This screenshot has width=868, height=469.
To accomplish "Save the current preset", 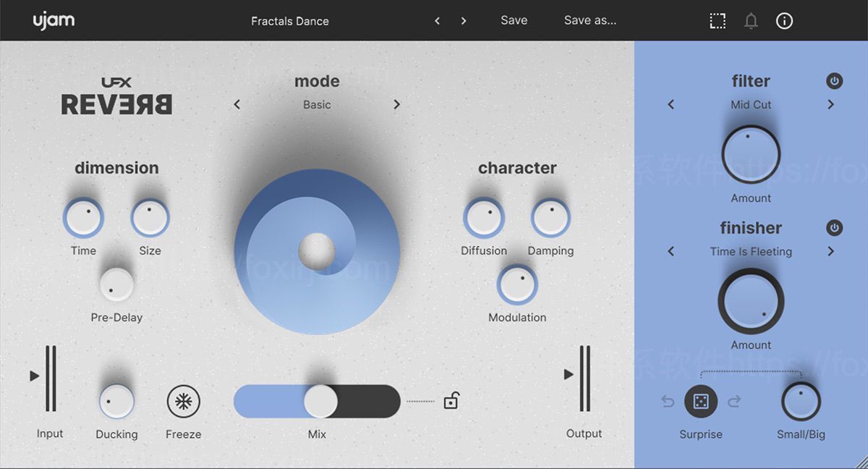I will [x=514, y=20].
